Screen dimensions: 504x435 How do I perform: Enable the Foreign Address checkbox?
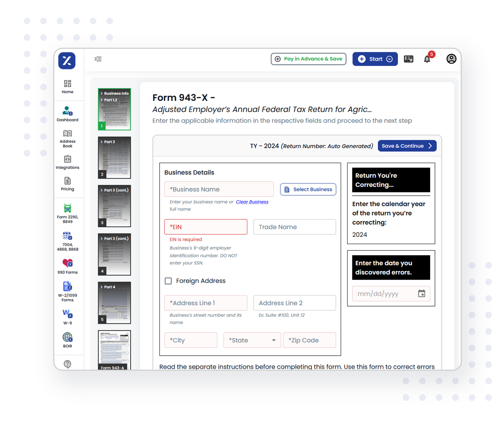coord(168,281)
